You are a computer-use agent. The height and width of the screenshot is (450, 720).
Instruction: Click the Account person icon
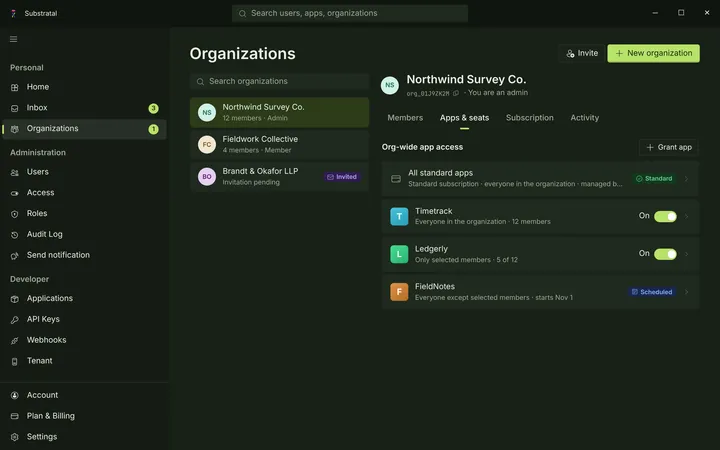click(15, 395)
